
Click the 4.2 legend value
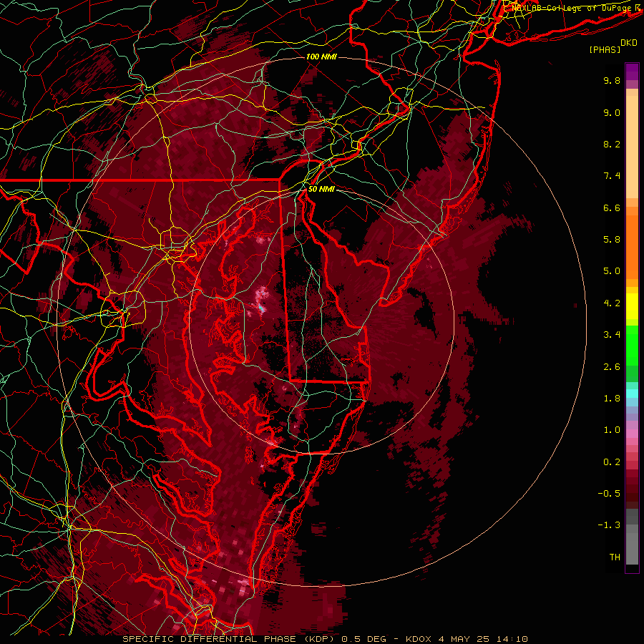[612, 303]
